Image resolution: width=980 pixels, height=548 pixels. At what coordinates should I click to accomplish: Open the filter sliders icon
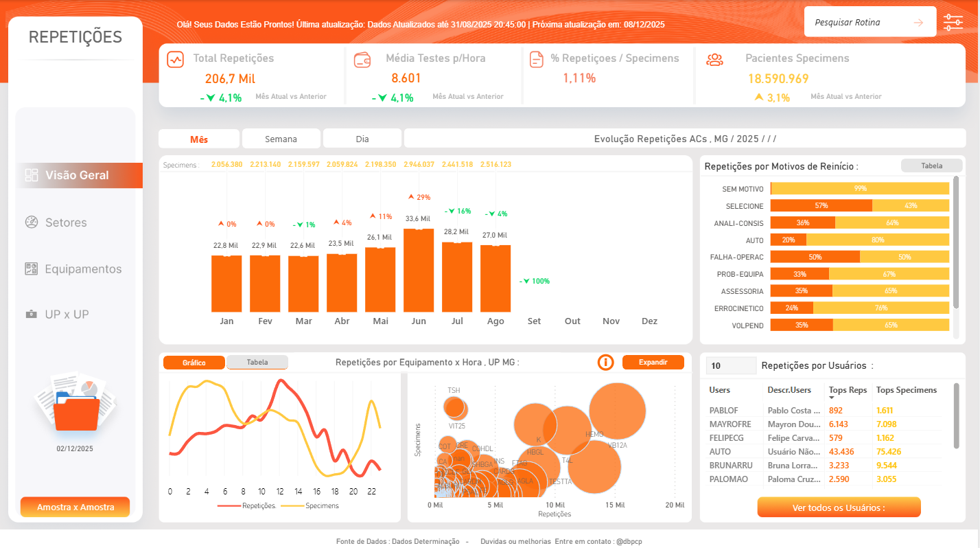point(953,22)
